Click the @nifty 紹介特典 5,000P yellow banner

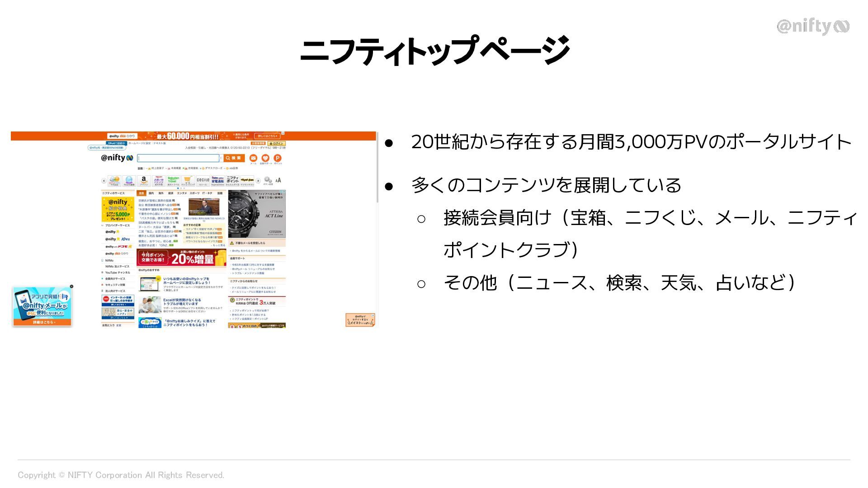pos(118,210)
